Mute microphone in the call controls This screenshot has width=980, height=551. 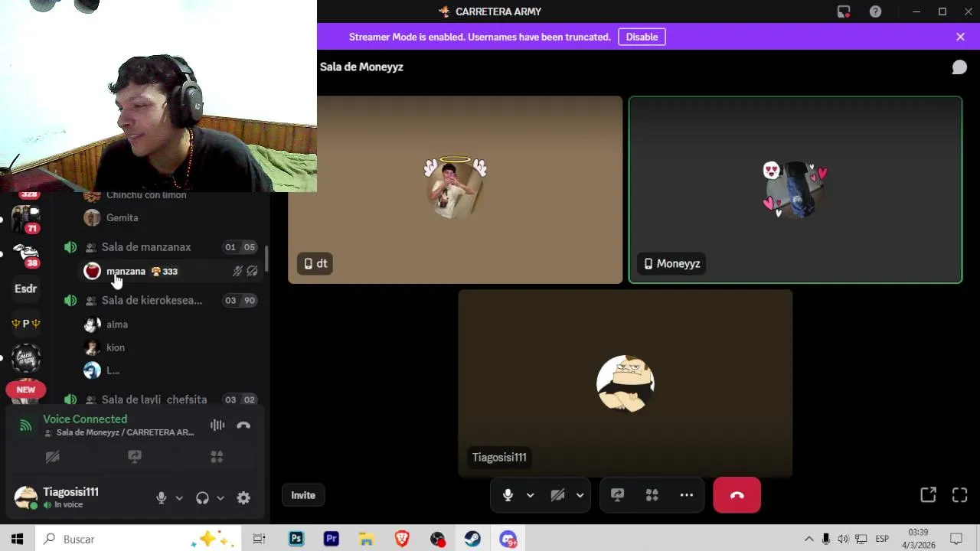pyautogui.click(x=508, y=495)
